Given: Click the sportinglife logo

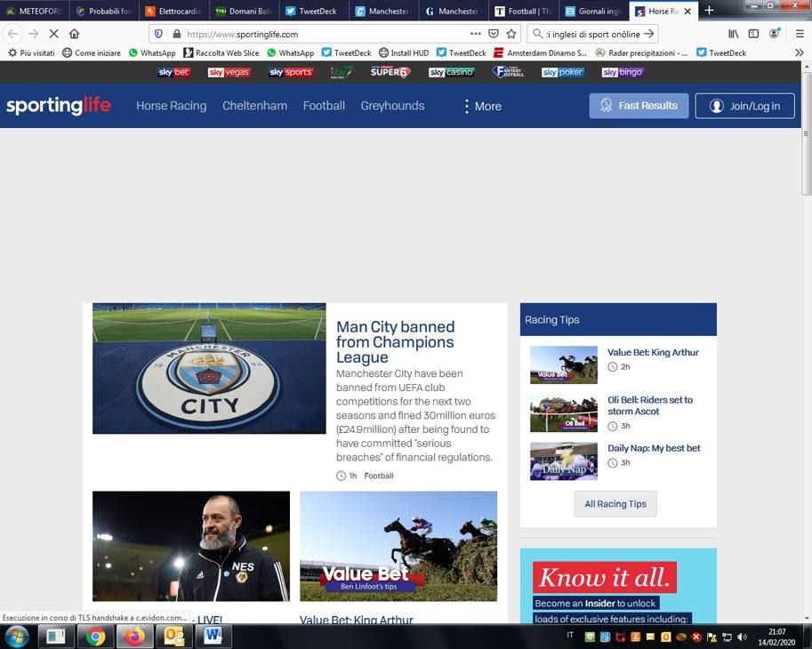Looking at the screenshot, I should 59,106.
